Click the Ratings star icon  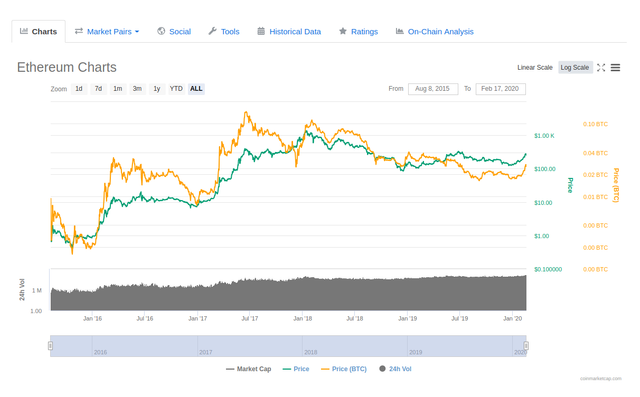[343, 31]
